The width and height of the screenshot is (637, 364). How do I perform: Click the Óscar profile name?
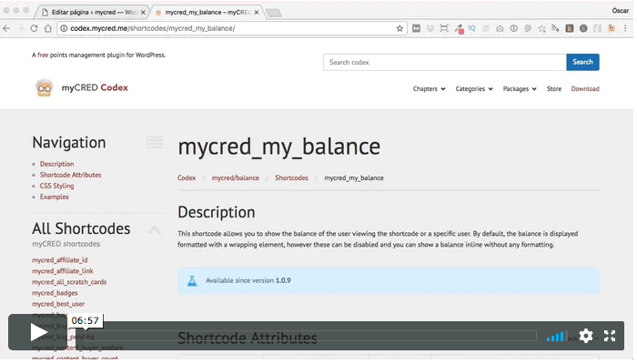point(620,11)
